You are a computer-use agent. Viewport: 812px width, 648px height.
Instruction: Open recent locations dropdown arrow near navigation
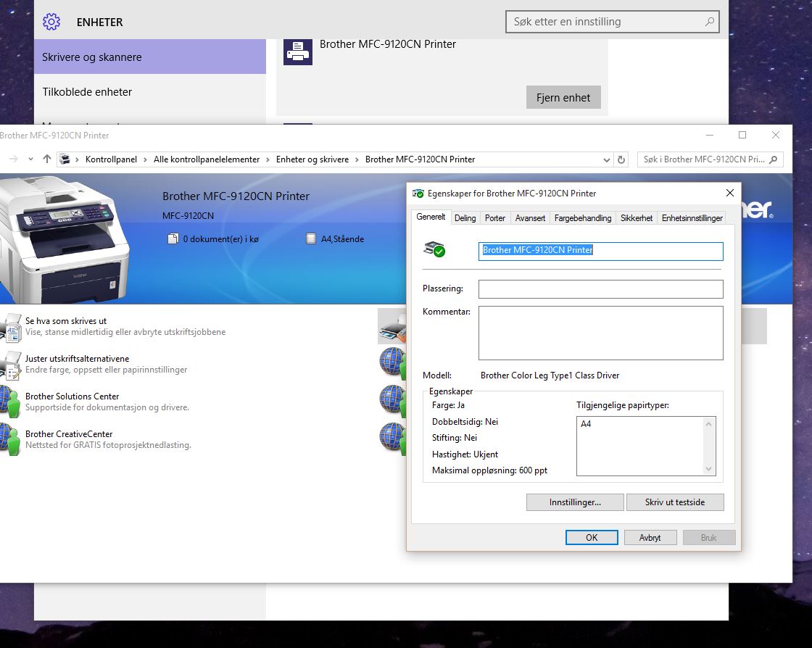coord(30,159)
